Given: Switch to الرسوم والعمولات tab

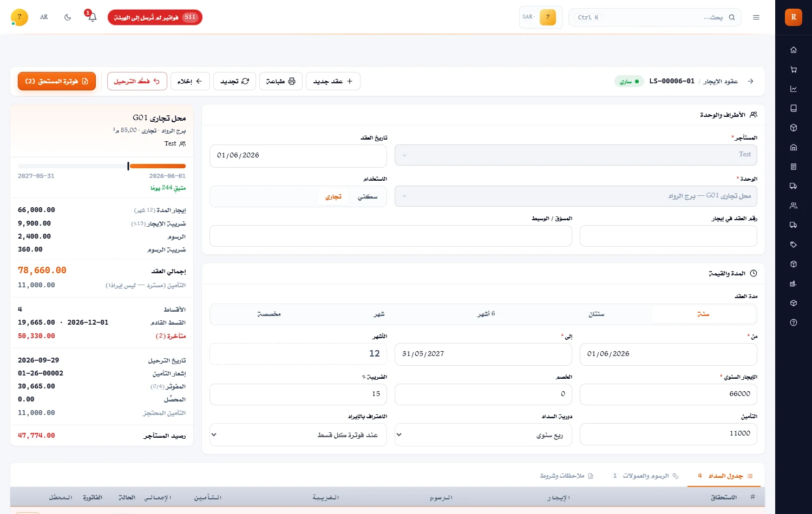Looking at the screenshot, I should [646, 476].
